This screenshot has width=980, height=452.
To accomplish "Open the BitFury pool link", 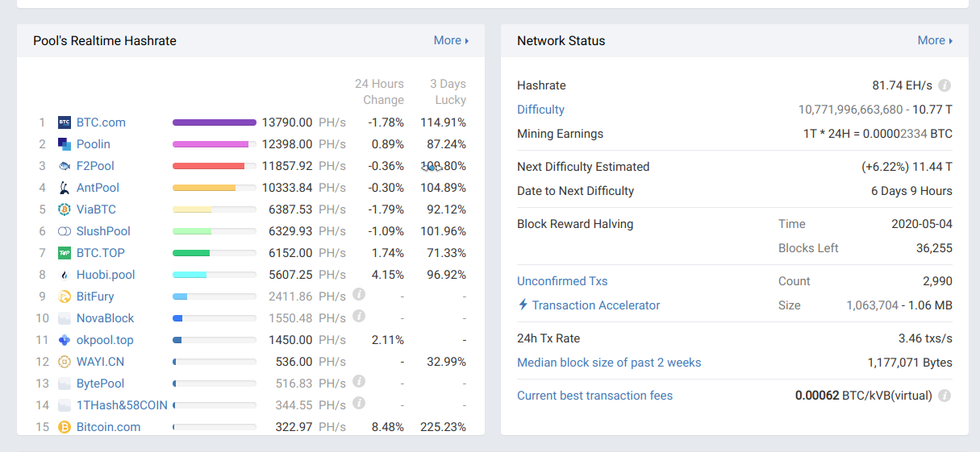I will pyautogui.click(x=95, y=296).
